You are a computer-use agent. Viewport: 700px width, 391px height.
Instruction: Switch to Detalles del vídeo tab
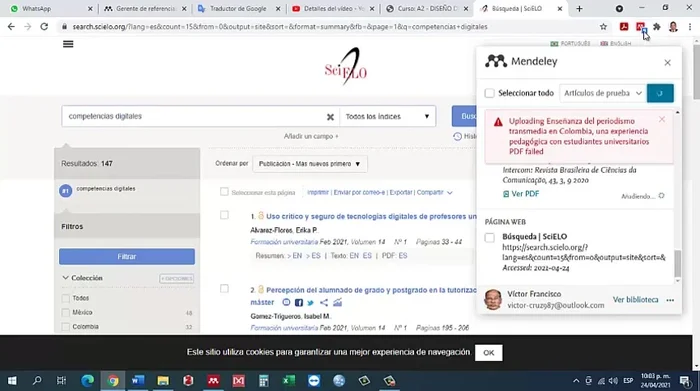pos(333,8)
